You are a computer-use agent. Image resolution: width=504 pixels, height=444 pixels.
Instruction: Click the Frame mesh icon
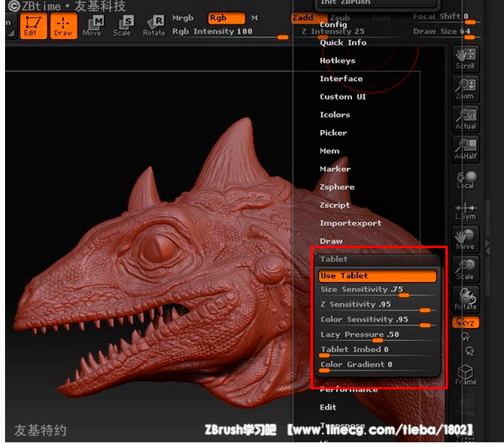(x=465, y=375)
